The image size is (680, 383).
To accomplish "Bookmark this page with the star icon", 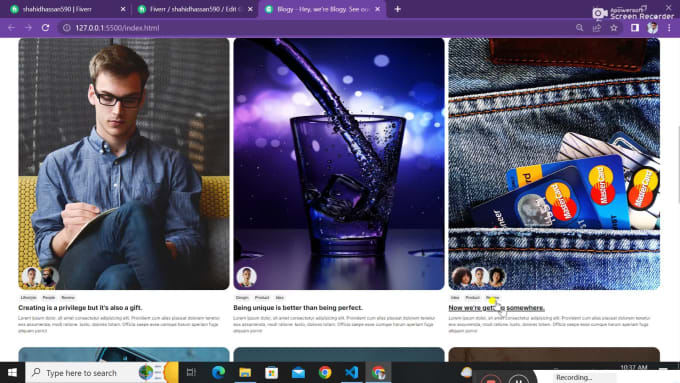I will [614, 28].
